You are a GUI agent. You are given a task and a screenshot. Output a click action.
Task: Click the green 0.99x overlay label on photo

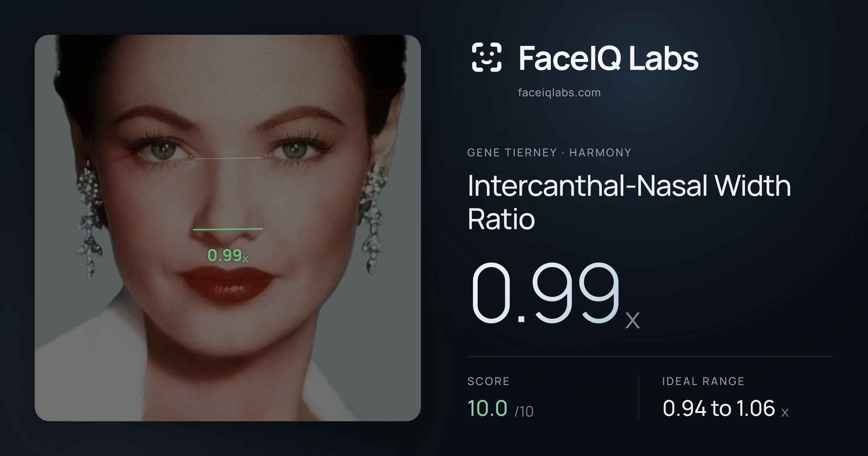(228, 256)
